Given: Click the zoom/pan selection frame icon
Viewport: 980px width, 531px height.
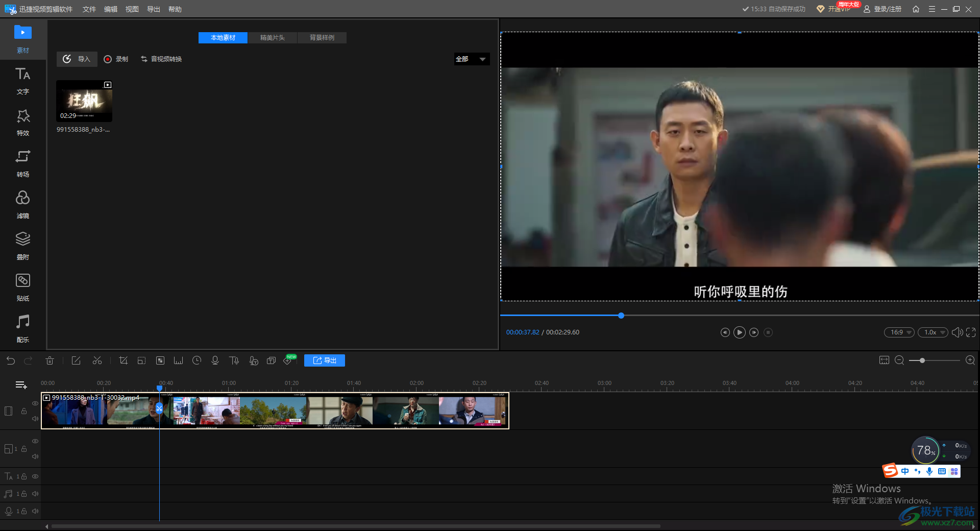Looking at the screenshot, I should coord(141,360).
